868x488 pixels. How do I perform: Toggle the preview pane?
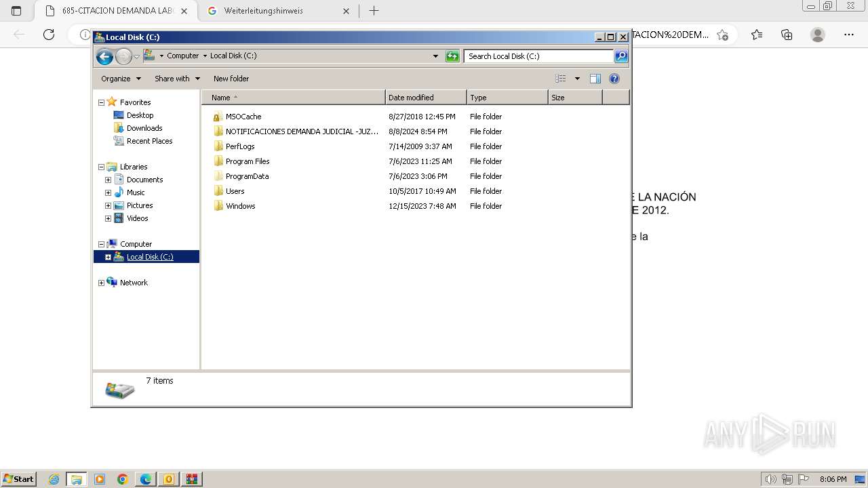(595, 79)
